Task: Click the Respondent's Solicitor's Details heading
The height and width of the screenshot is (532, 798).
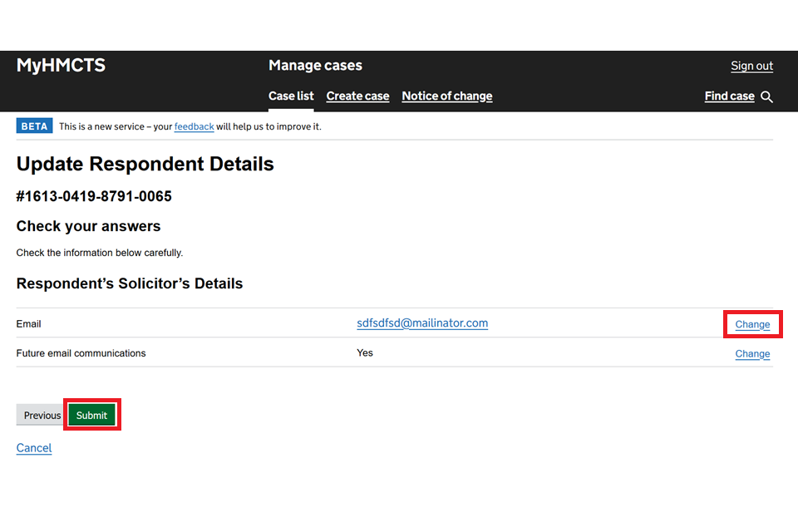Action: coord(130,283)
